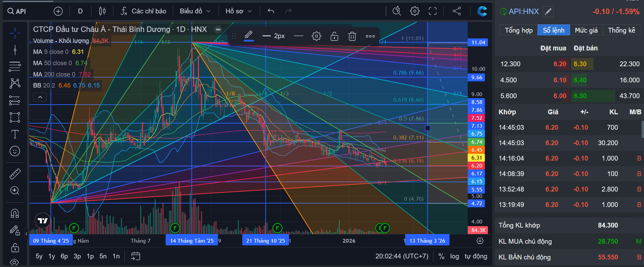The width and height of the screenshot is (644, 267).
Task: Click the 11.04 price label on scale
Action: (478, 43)
